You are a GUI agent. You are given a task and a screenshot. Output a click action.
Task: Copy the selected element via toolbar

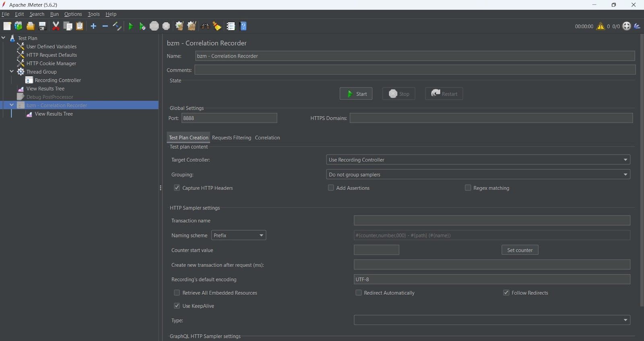(x=68, y=26)
